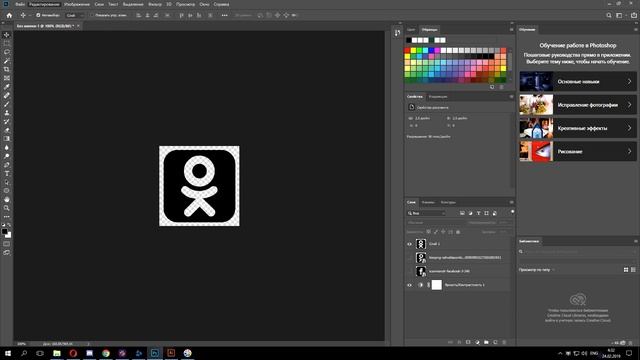Screen dimensions: 640x360
Task: Click add adjustment layer icon in Layers panel
Action: point(477,342)
